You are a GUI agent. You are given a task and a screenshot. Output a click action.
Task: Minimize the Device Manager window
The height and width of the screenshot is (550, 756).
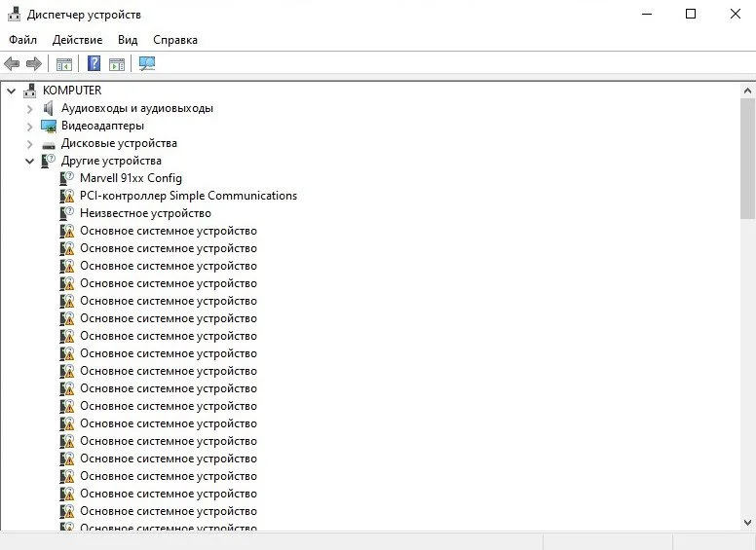tap(647, 14)
